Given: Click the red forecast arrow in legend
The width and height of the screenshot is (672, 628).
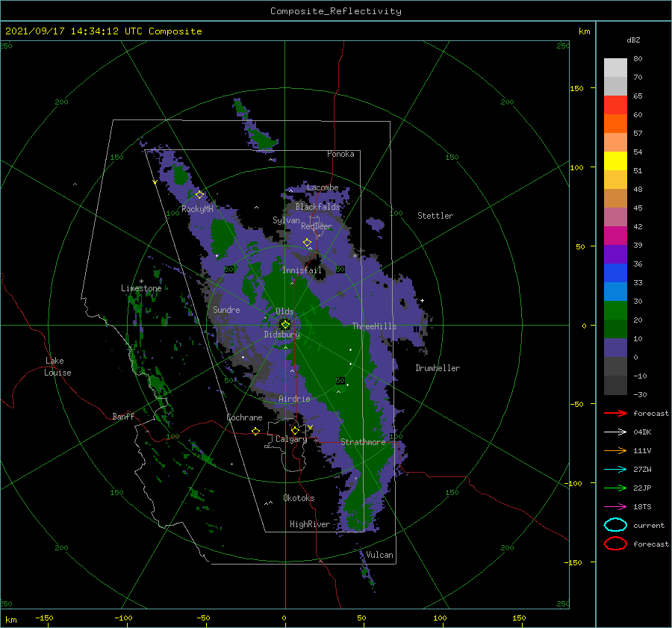Looking at the screenshot, I should (x=615, y=413).
